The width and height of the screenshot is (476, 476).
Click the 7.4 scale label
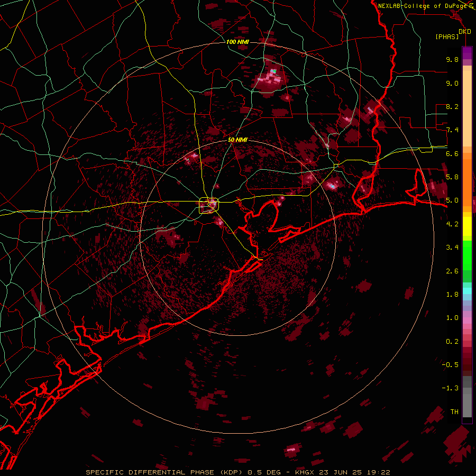452,130
